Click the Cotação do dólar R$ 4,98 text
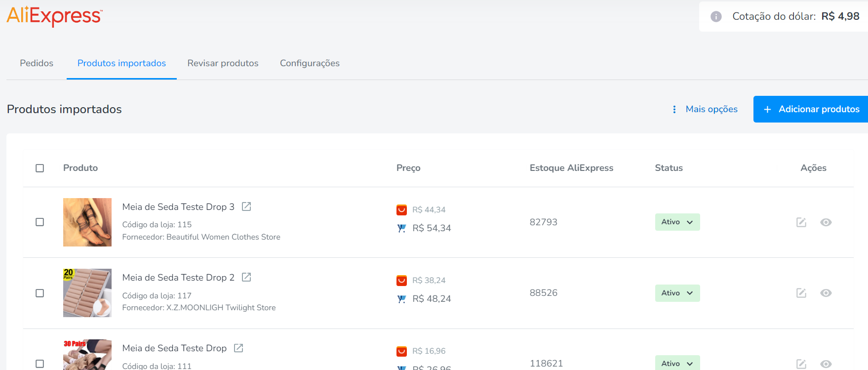This screenshot has width=868, height=370. (796, 16)
